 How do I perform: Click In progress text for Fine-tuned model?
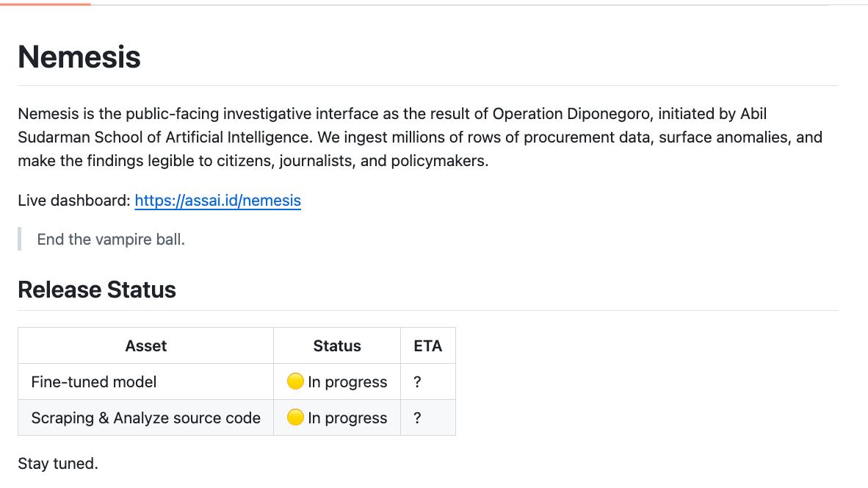(x=347, y=382)
